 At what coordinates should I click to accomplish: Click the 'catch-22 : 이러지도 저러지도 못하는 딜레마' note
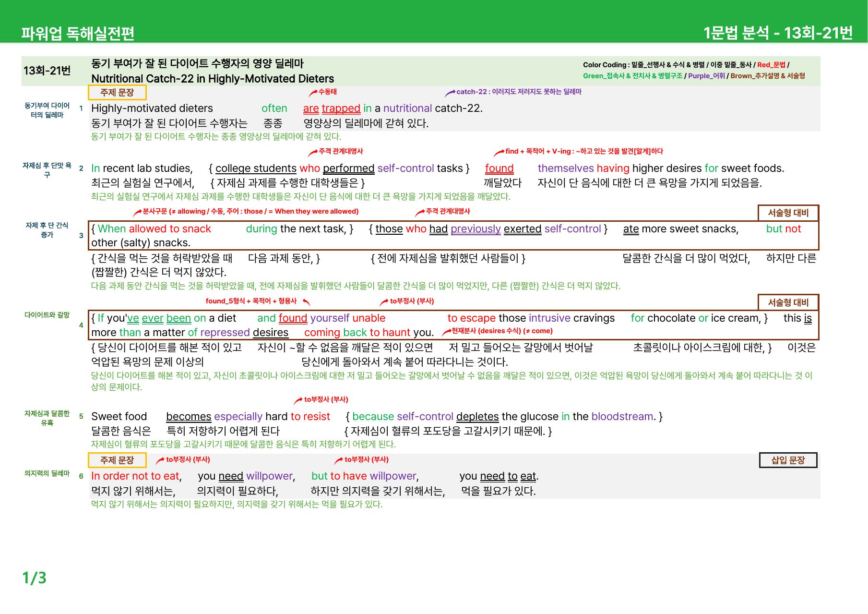(519, 92)
